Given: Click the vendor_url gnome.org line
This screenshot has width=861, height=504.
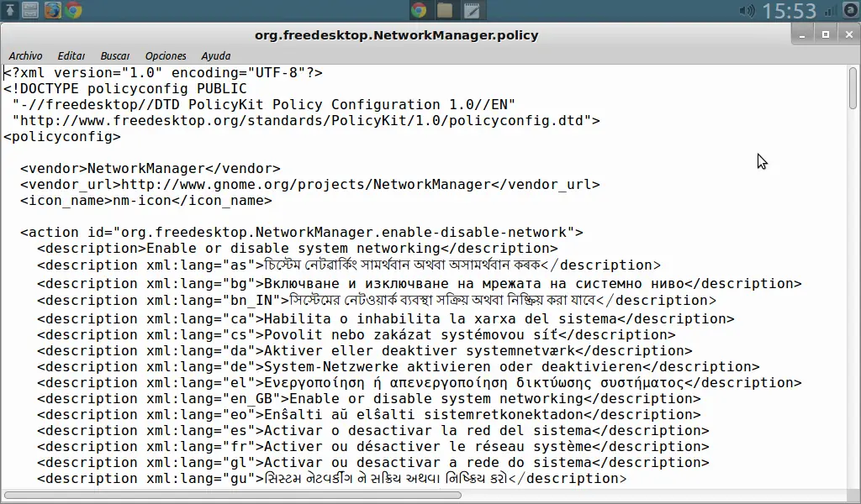Looking at the screenshot, I should coord(310,184).
